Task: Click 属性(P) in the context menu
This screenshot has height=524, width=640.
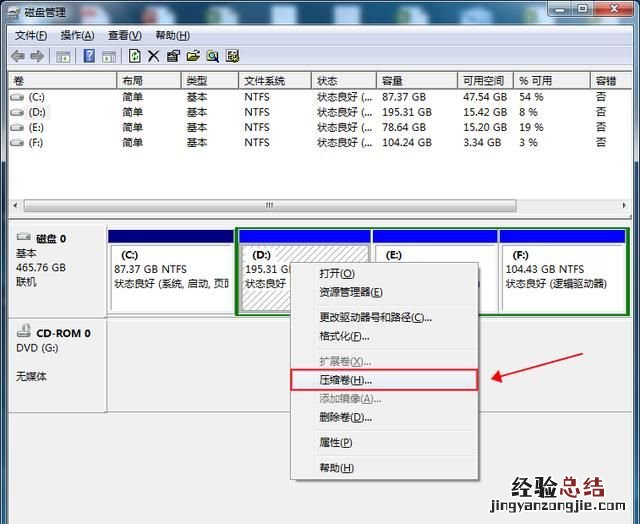Action: pos(336,442)
